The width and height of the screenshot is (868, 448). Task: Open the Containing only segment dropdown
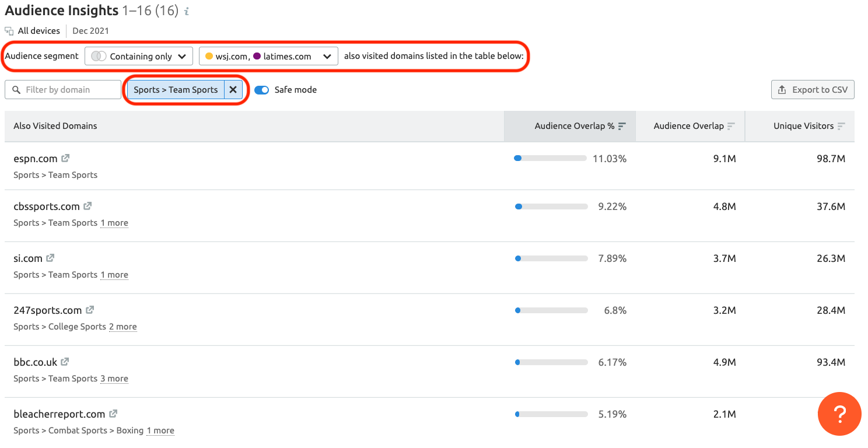[x=139, y=57]
